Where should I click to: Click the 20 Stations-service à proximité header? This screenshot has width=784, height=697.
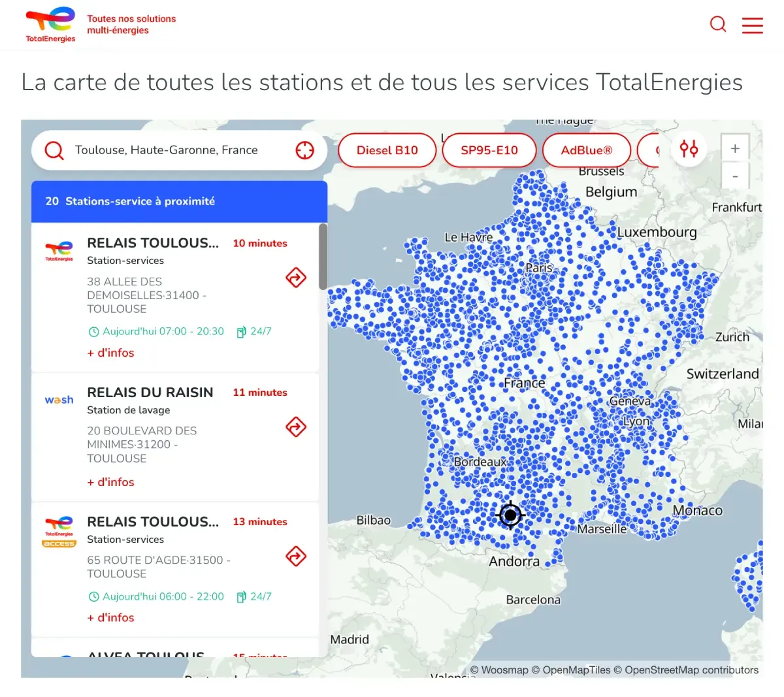point(179,201)
